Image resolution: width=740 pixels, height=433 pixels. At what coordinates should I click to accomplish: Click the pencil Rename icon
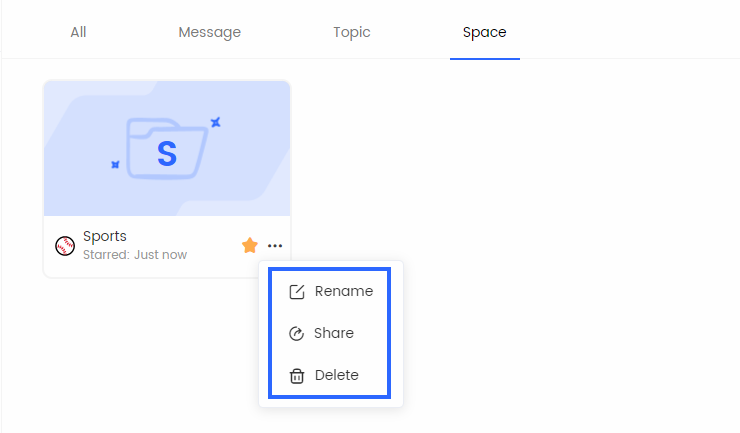(296, 292)
